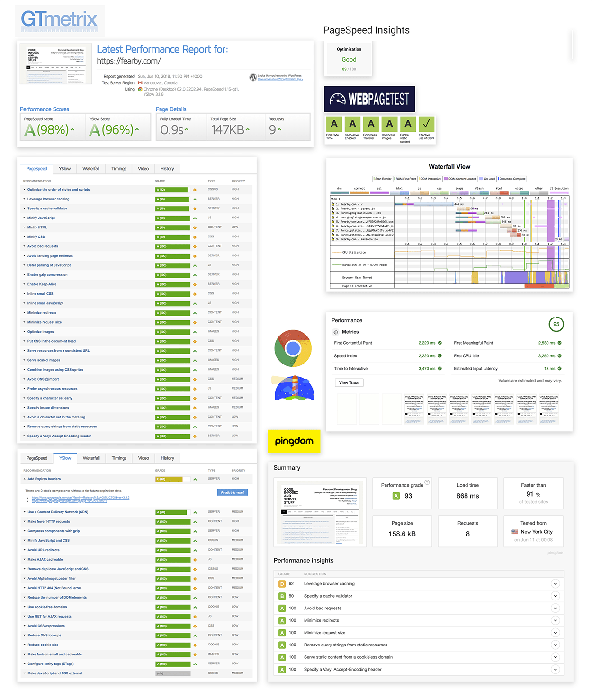Collapse the Add Expires headers recommendation

pyautogui.click(x=25, y=479)
